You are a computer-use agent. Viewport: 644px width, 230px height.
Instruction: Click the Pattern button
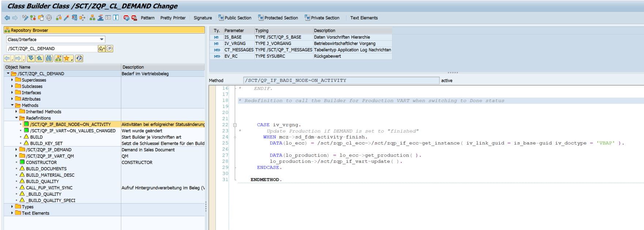tap(147, 18)
